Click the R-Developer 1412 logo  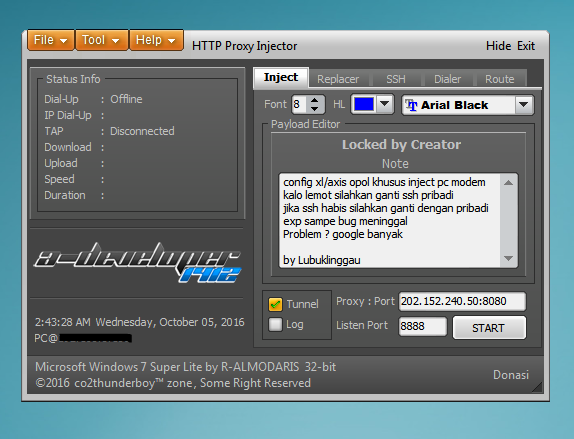pyautogui.click(x=137, y=262)
